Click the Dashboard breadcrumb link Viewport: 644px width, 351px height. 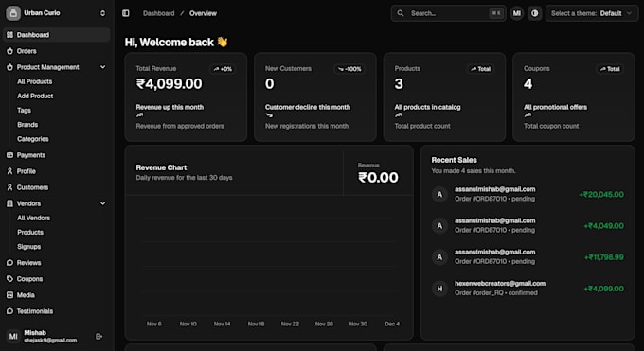click(158, 13)
